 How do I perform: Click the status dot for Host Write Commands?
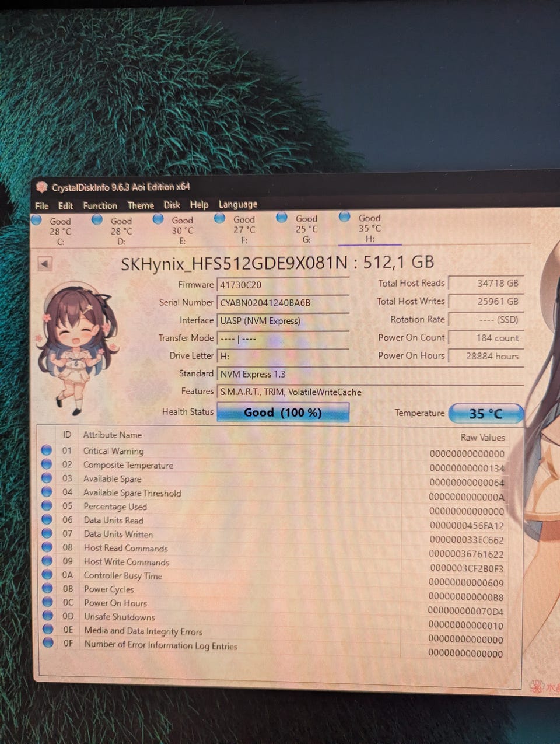pos(47,561)
